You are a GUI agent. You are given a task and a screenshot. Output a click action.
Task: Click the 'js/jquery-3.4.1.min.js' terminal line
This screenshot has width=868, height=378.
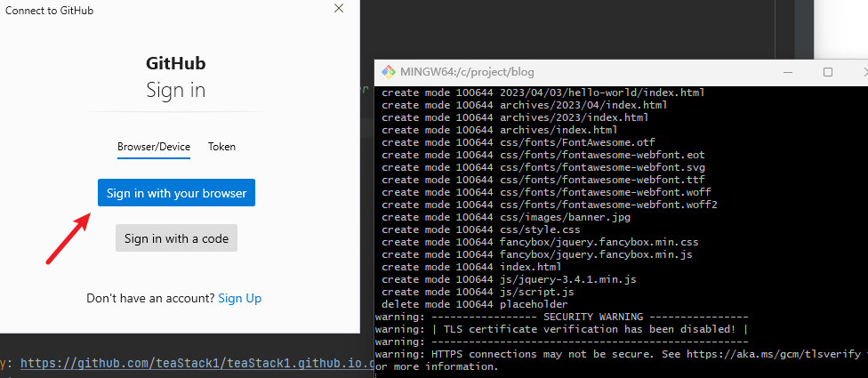(x=510, y=279)
